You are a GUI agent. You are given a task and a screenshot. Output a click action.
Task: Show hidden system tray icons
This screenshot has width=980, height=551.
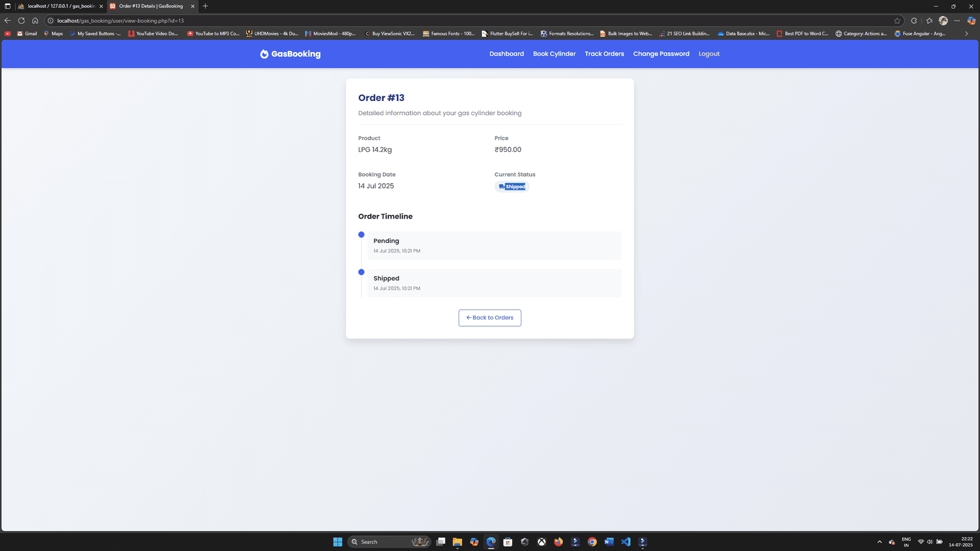pos(880,542)
